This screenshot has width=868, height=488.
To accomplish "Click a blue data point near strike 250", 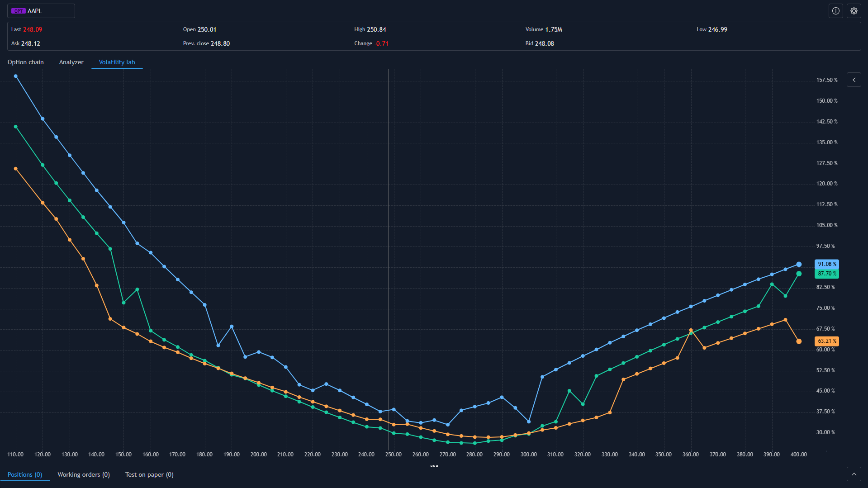I will coord(393,409).
